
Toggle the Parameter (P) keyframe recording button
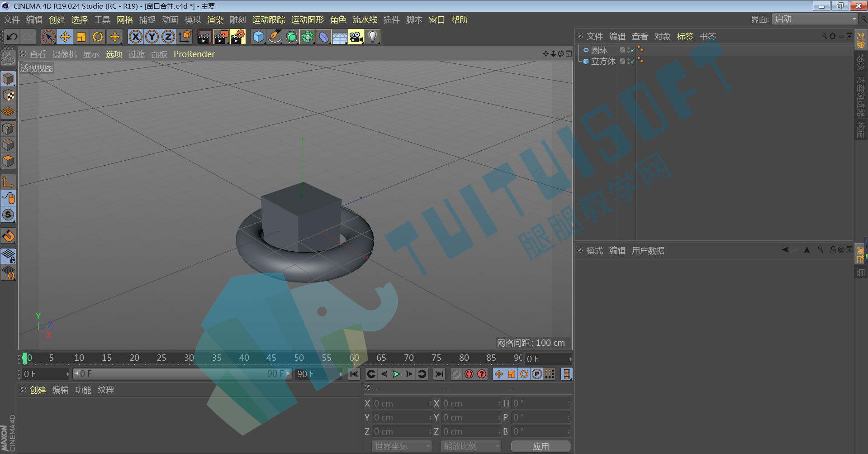[536, 374]
